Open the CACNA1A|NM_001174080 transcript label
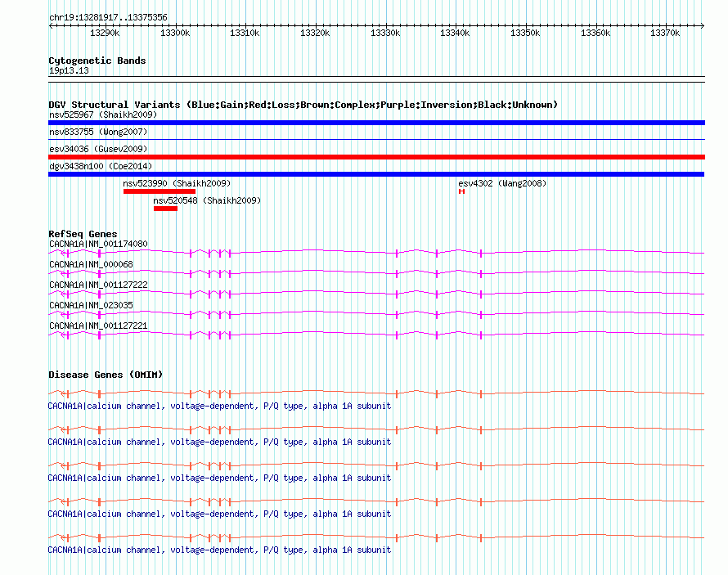 point(98,244)
